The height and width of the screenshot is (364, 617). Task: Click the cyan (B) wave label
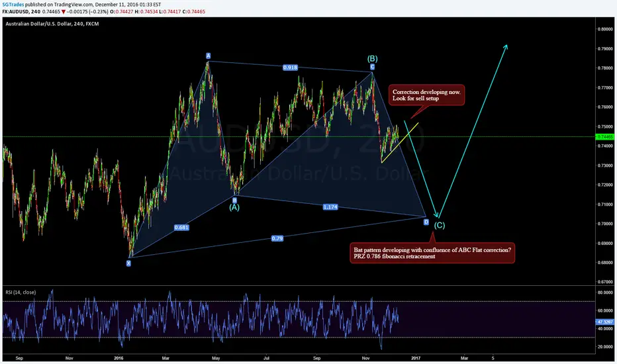click(372, 59)
